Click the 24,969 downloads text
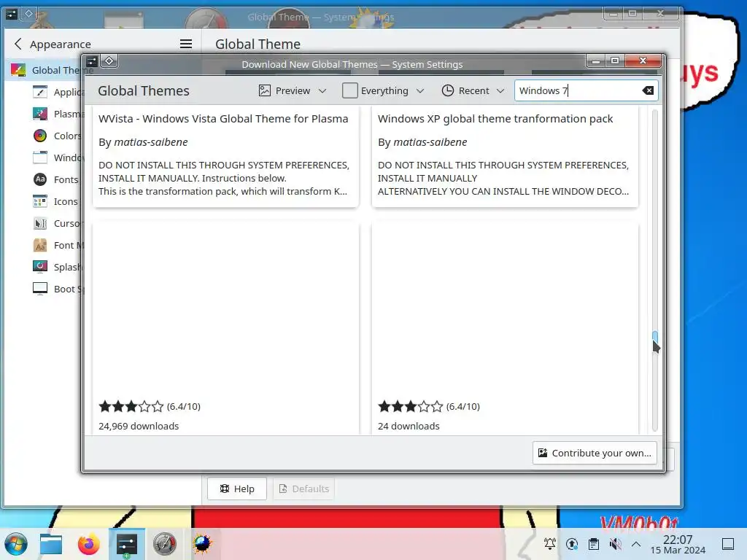Screen dimensions: 747x560 coord(139,426)
